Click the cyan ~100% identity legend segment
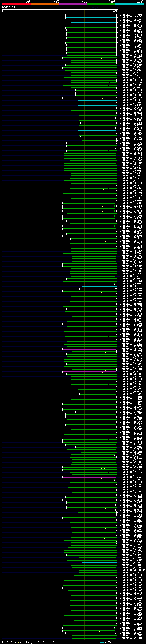146x644 pixels. pos(130,4)
